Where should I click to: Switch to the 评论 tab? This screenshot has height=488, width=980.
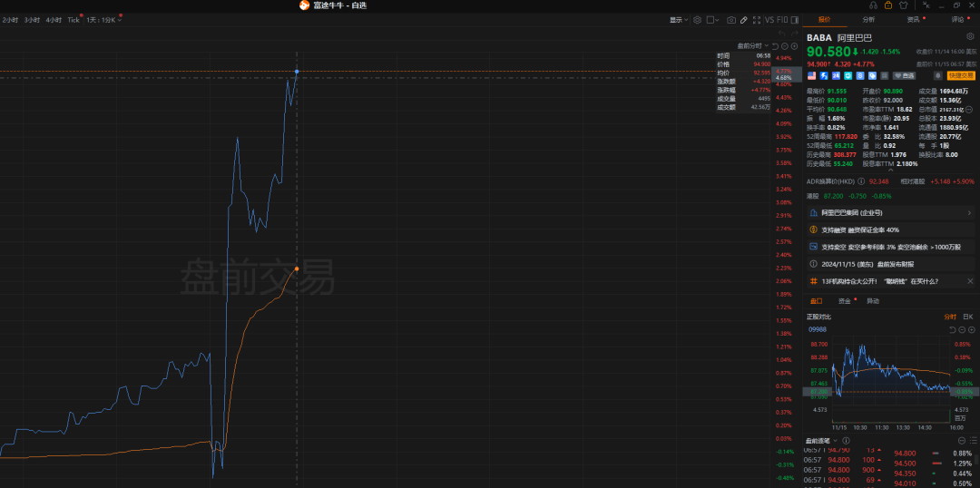pyautogui.click(x=957, y=19)
